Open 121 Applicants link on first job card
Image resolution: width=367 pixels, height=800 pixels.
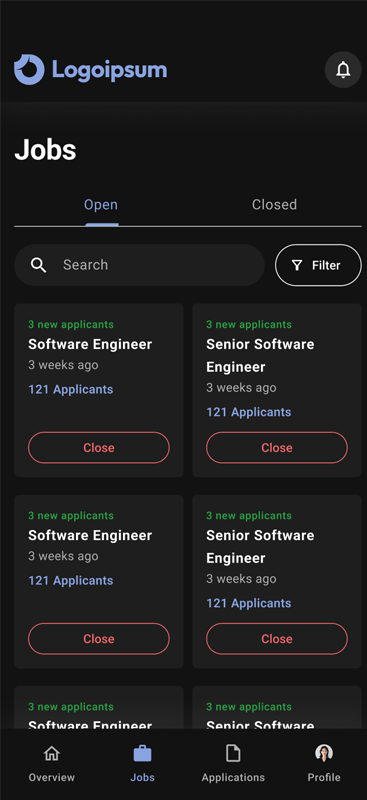70,389
